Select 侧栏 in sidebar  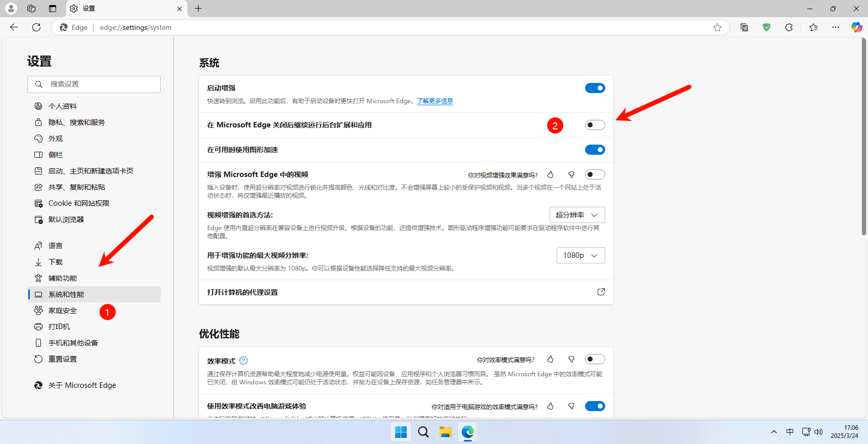(94, 155)
